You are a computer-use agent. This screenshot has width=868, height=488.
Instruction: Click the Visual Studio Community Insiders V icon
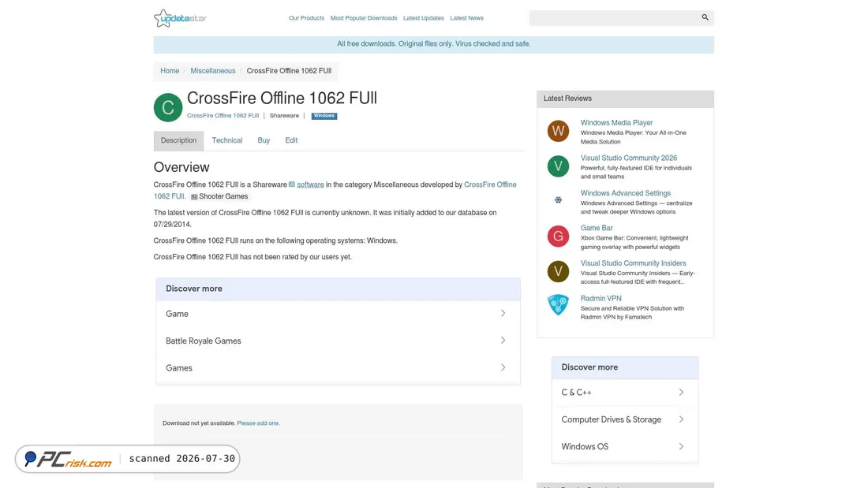tap(558, 272)
